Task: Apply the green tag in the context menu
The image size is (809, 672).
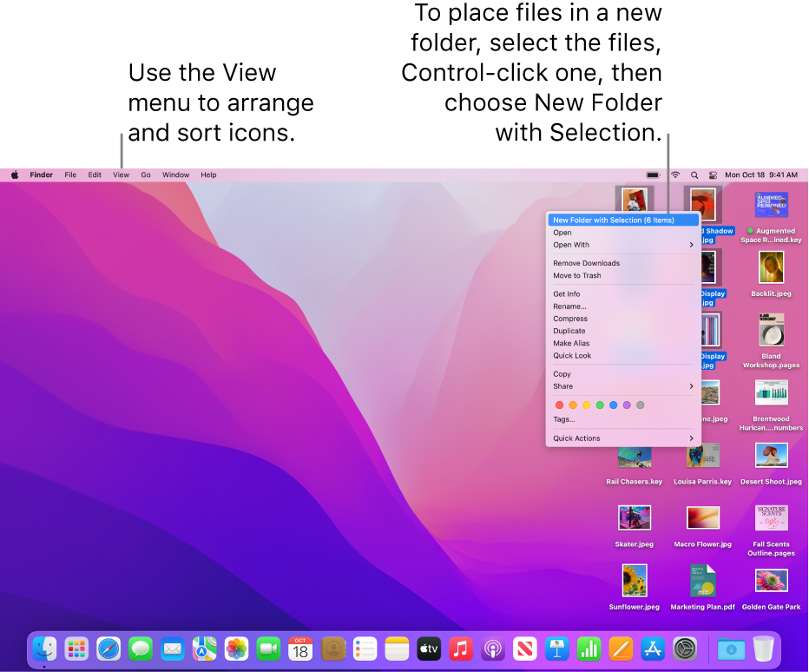Action: click(599, 405)
